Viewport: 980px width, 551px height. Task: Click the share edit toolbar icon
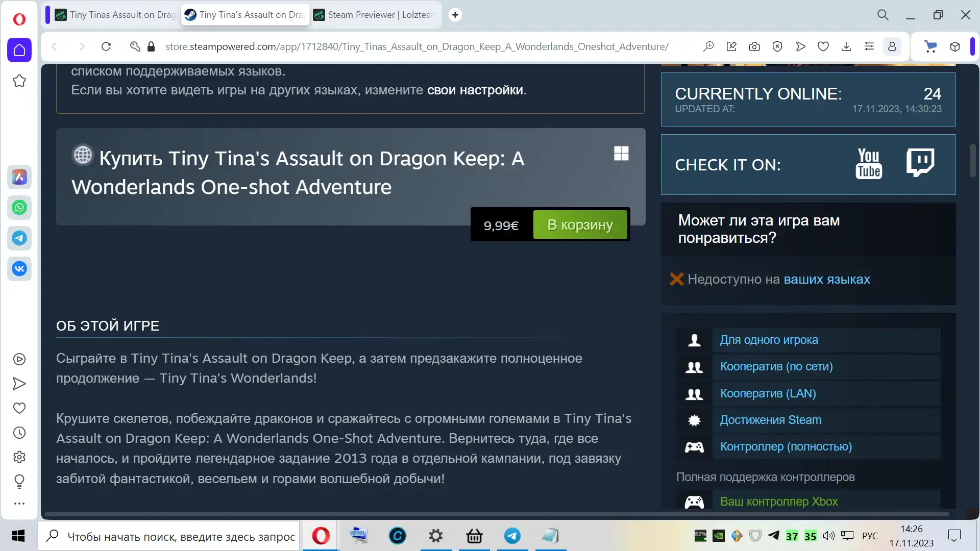[731, 46]
